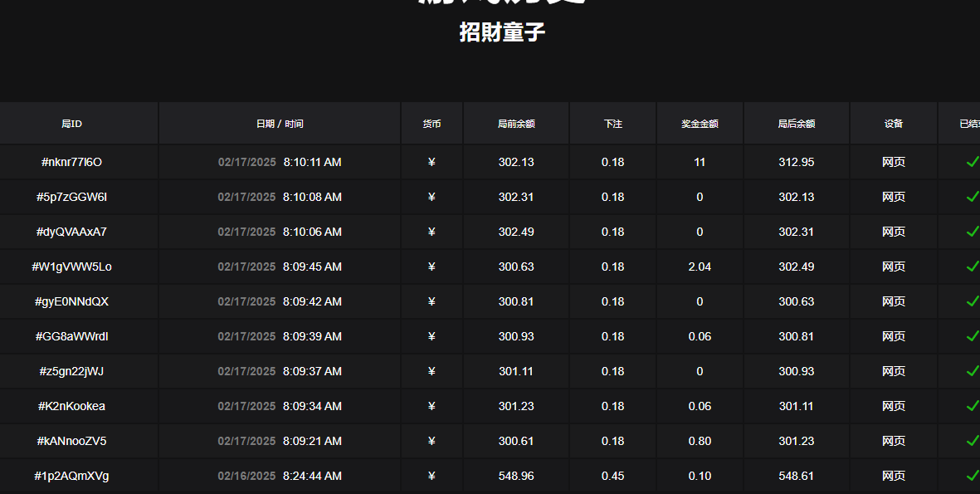980x494 pixels.
Task: Select the ¥ icon on the bottom row
Action: pyautogui.click(x=431, y=476)
